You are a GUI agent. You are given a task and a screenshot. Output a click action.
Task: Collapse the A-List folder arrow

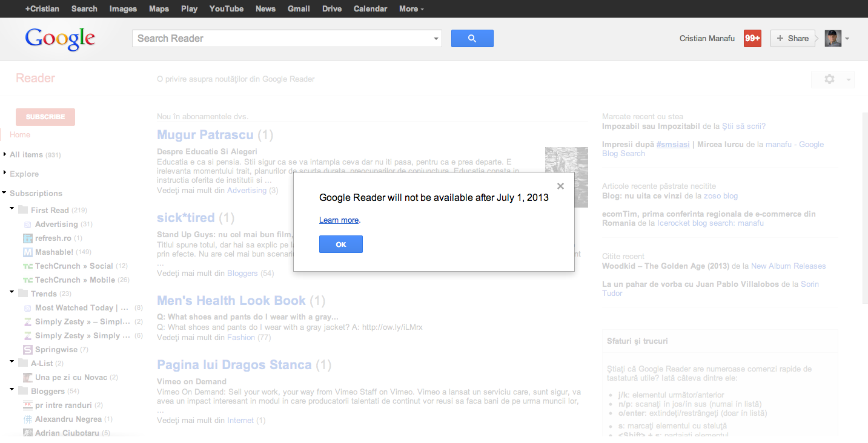coord(12,362)
